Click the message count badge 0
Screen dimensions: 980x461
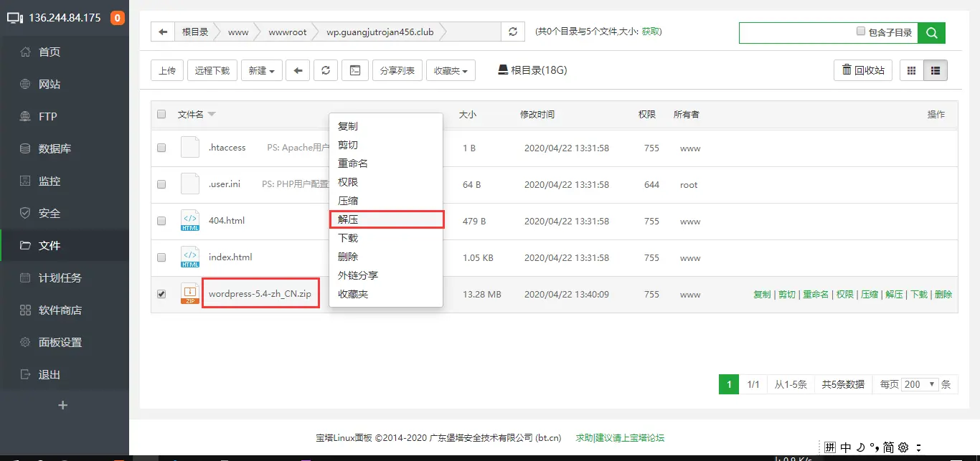tap(118, 17)
